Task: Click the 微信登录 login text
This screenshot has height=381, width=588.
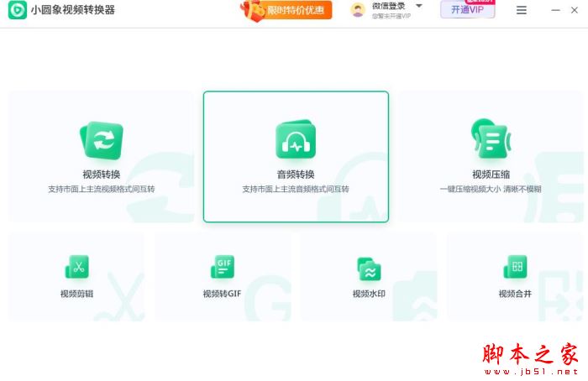Action: point(388,6)
